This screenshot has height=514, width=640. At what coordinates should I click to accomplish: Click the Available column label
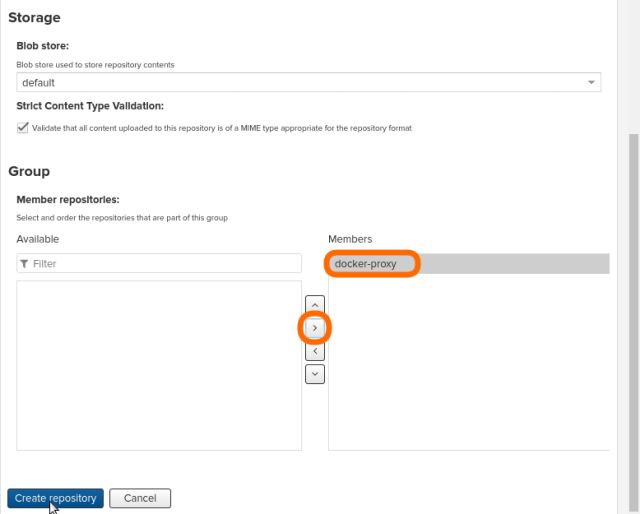(38, 239)
